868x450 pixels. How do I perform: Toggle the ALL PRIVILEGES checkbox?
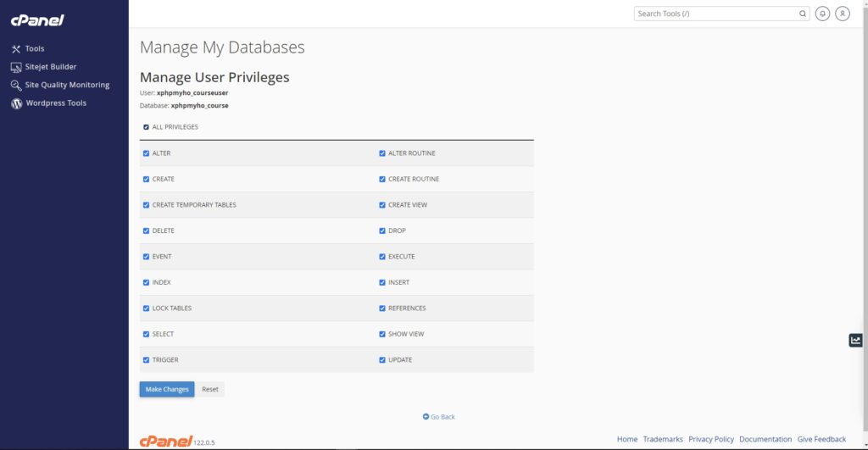coord(146,127)
